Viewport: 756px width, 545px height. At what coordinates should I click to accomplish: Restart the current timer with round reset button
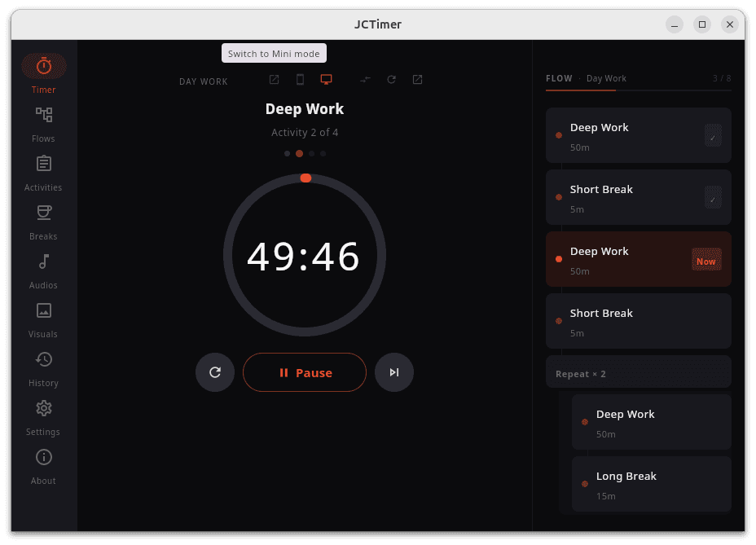tap(215, 372)
